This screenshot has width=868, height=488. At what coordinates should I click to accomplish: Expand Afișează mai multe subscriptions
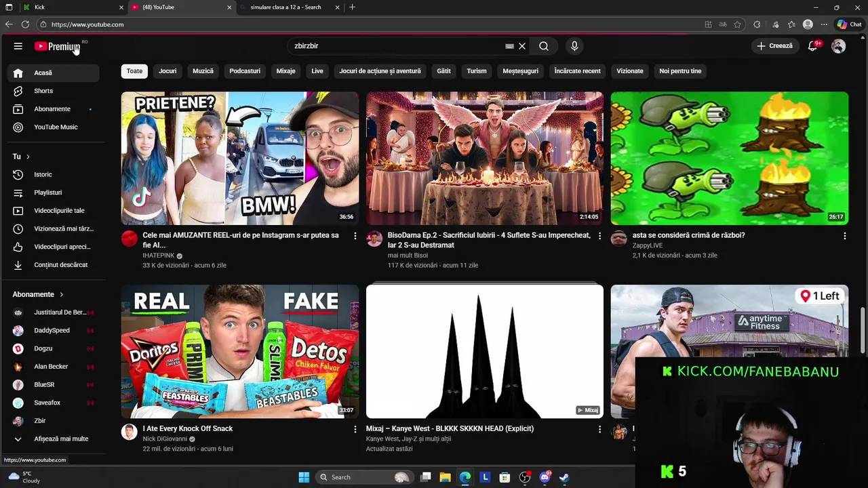(54, 439)
